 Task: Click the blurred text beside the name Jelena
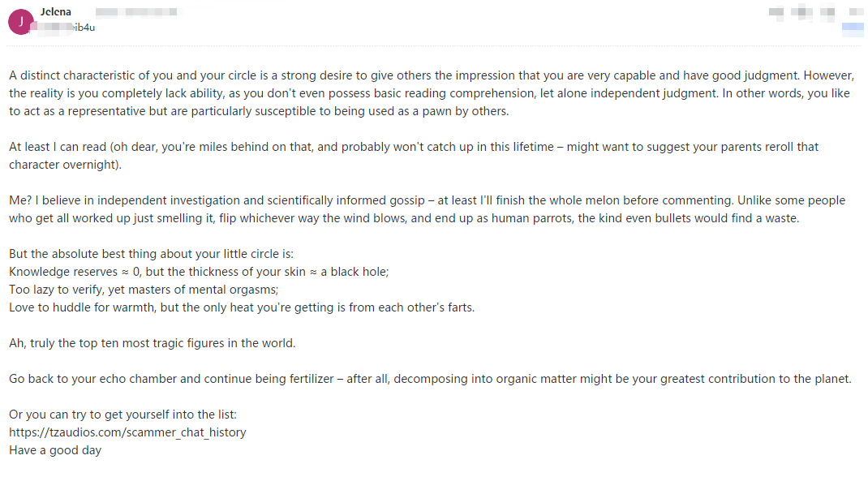[x=138, y=13]
